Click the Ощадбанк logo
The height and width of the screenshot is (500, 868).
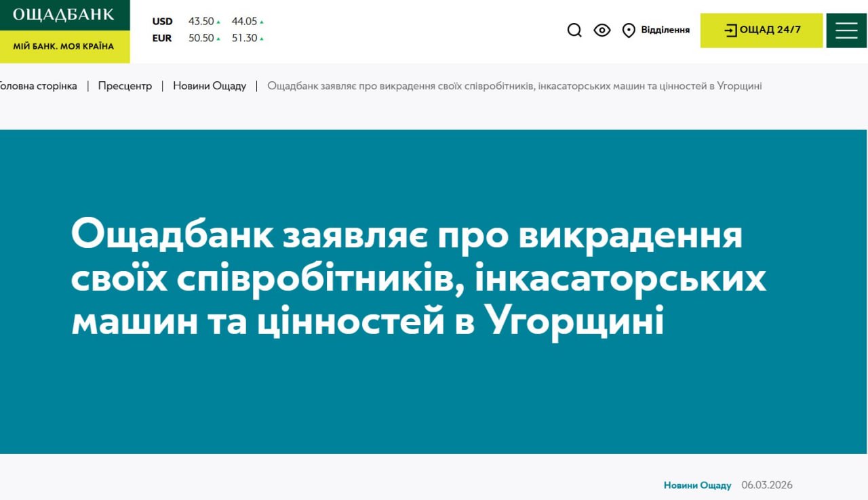64,15
